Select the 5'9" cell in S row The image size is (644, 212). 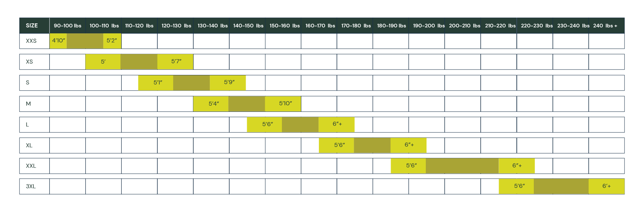click(x=229, y=83)
